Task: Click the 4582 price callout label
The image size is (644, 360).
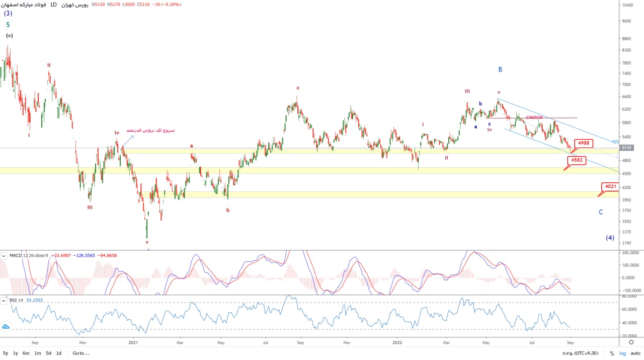Action: click(x=577, y=161)
